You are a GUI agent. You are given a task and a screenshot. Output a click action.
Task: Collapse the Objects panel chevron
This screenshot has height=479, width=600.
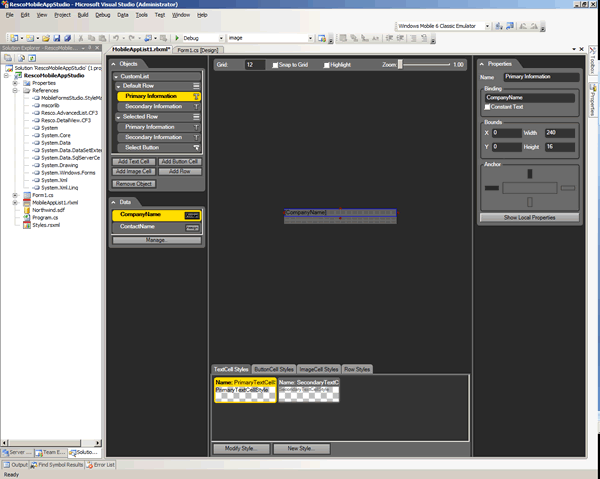114,64
